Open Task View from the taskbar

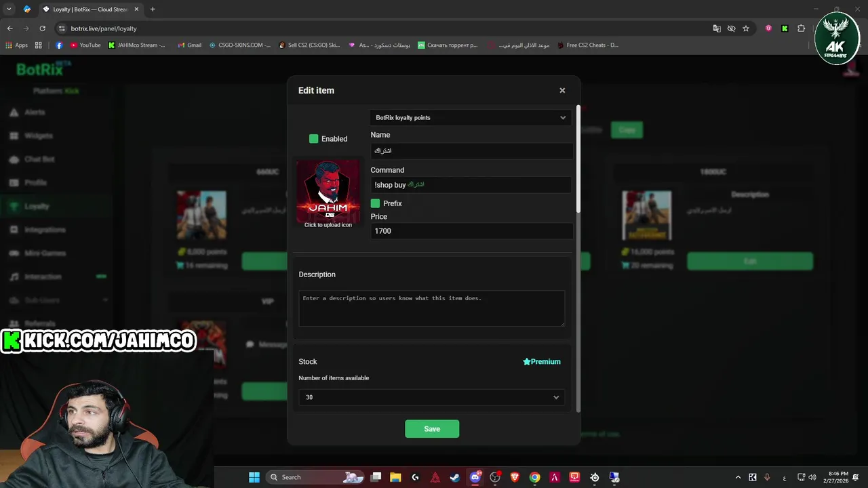pyautogui.click(x=376, y=477)
